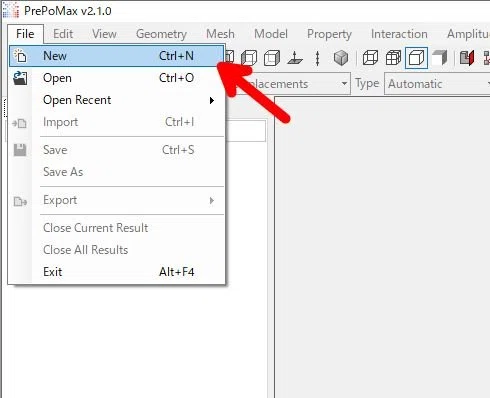The width and height of the screenshot is (490, 398).
Task: Toggle the section view cut icon
Action: click(x=467, y=58)
